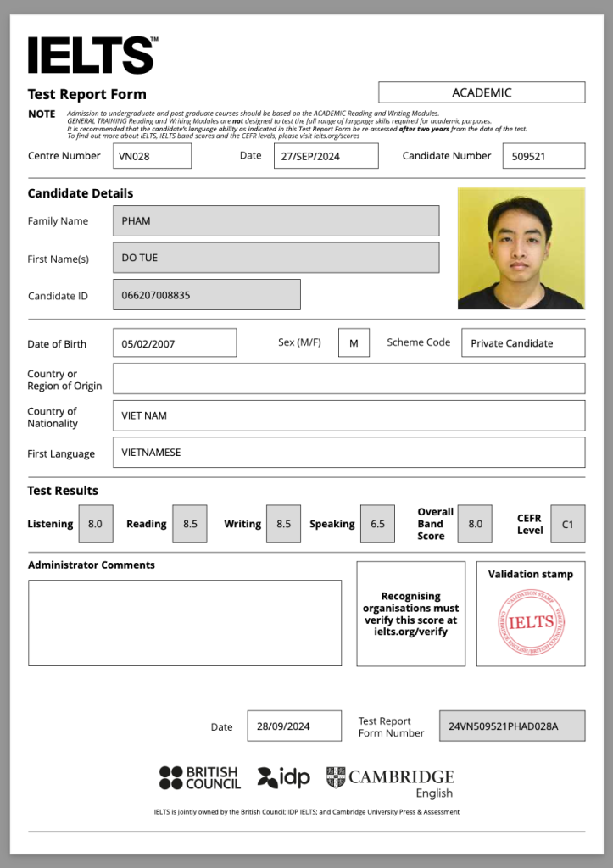Click the 'First Name(s)' label

pos(59,259)
